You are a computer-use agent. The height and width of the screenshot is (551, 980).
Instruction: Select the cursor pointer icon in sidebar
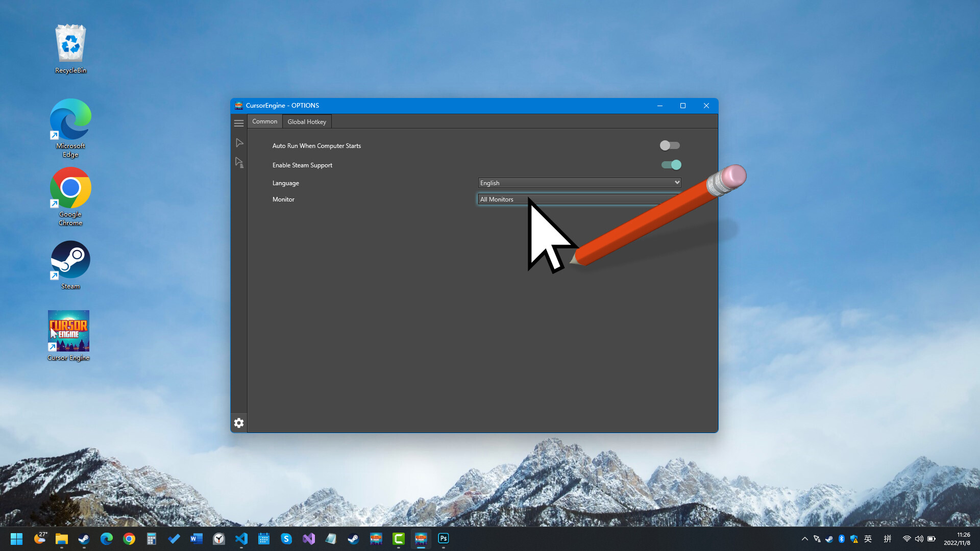[239, 142]
